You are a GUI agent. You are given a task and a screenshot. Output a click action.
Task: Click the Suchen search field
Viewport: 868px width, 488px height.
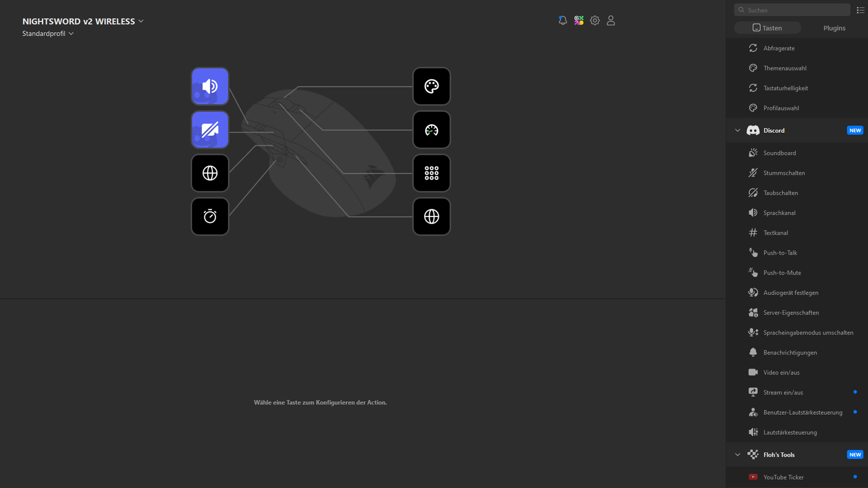click(792, 10)
